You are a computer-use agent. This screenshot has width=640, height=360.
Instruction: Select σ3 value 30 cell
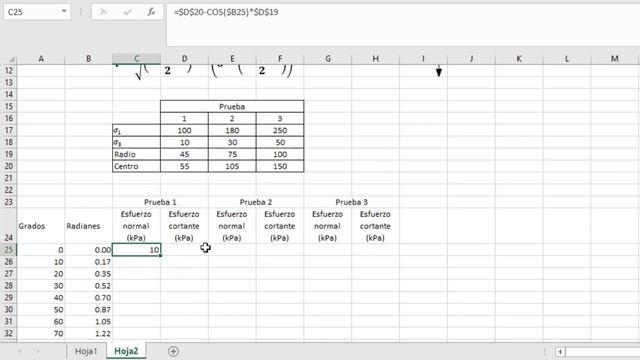coord(232,142)
